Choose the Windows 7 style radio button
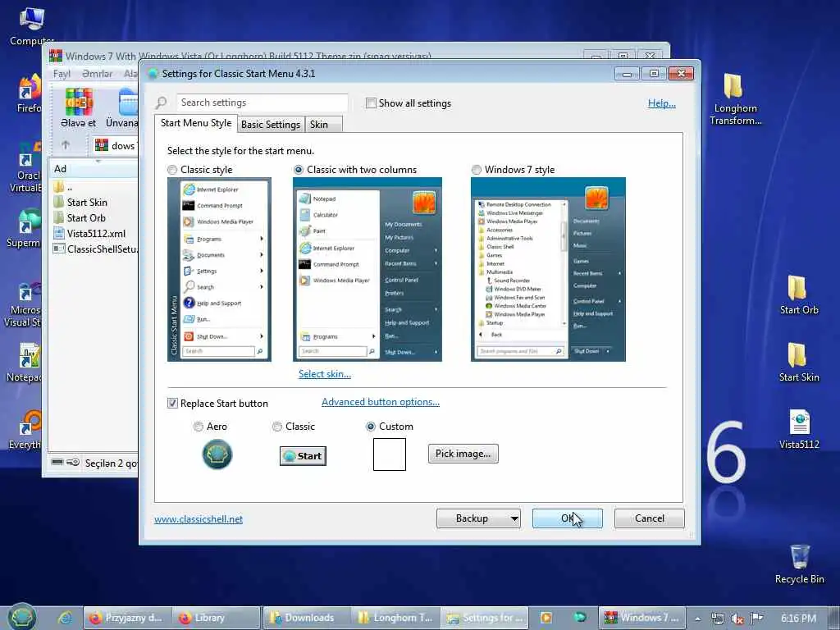This screenshot has width=840, height=630. [x=477, y=170]
